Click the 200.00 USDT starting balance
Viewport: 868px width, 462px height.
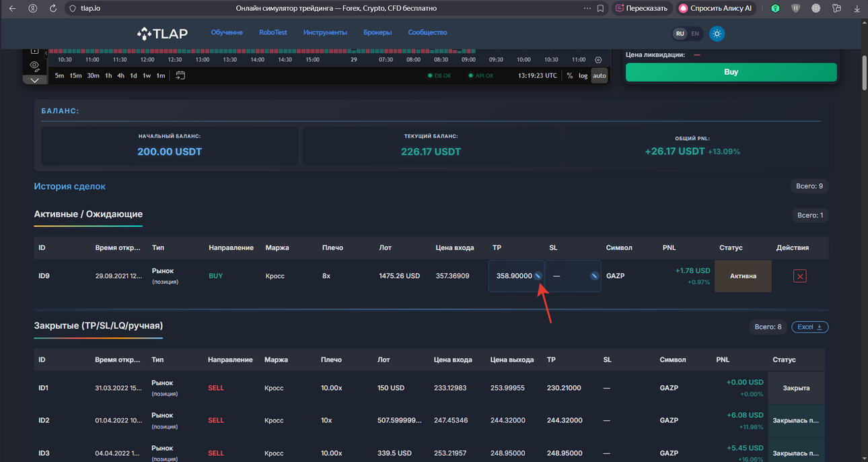tap(170, 152)
